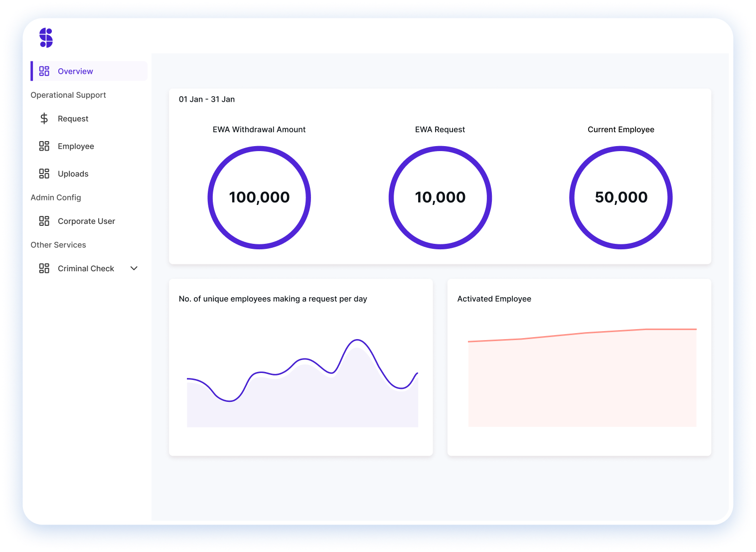Click the Corporate User grid icon
The width and height of the screenshot is (756, 552).
44,221
